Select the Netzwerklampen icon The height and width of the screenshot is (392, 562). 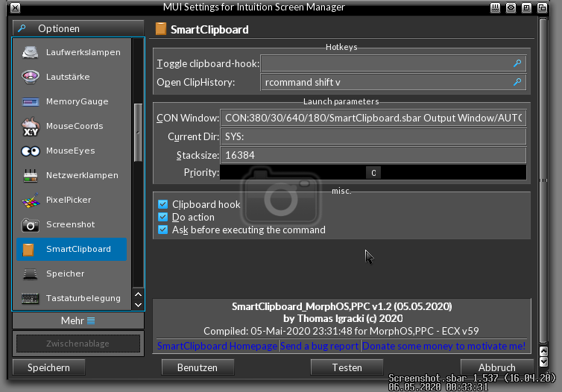[31, 175]
